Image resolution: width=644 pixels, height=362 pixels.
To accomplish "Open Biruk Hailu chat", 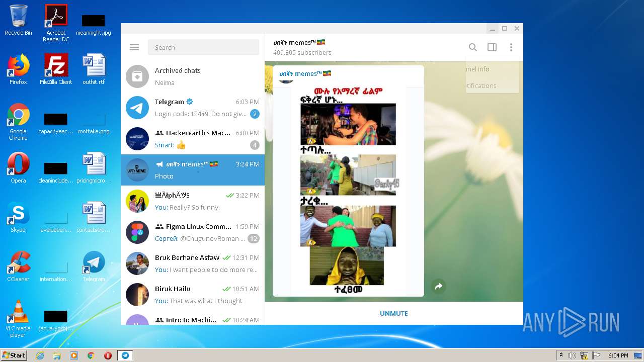I will coord(193,295).
